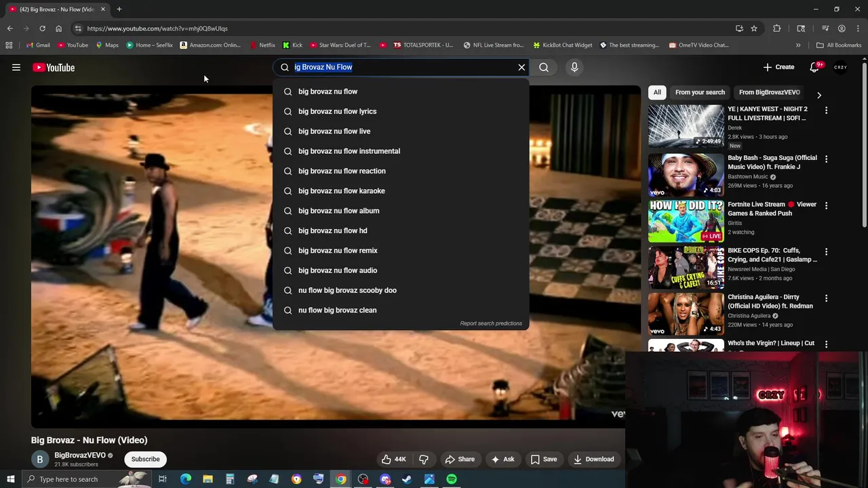Select suggestion "big brovaz nu flow lyrics"
This screenshot has width=868, height=488.
click(x=401, y=111)
